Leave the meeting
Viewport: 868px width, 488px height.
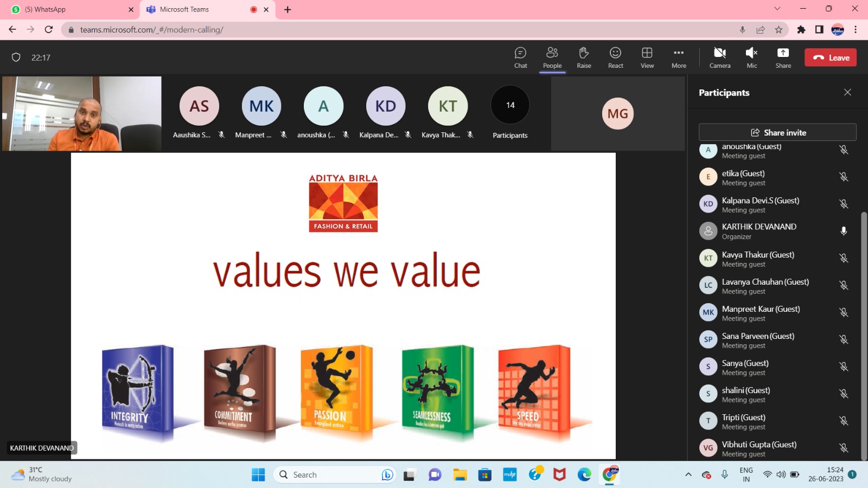[830, 57]
